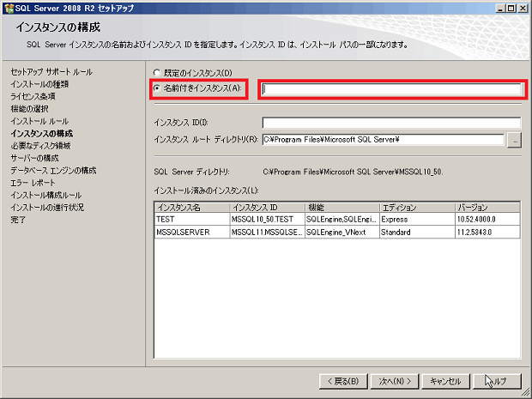Click the キャンセル button
Screen dimensions: 532x399
coord(446,381)
